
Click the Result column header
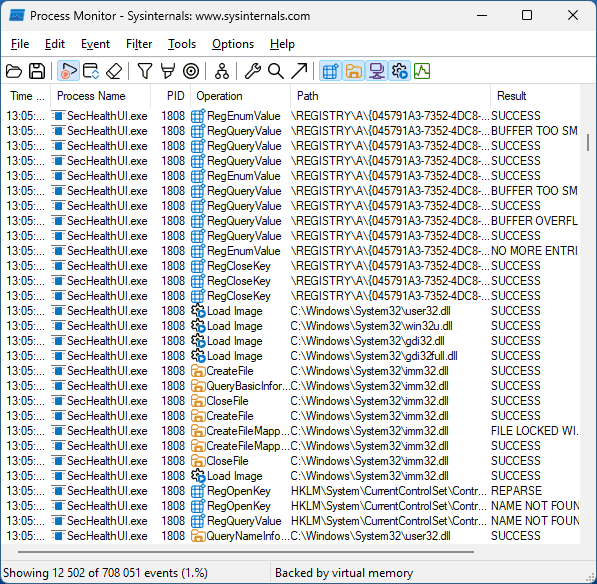tap(535, 96)
